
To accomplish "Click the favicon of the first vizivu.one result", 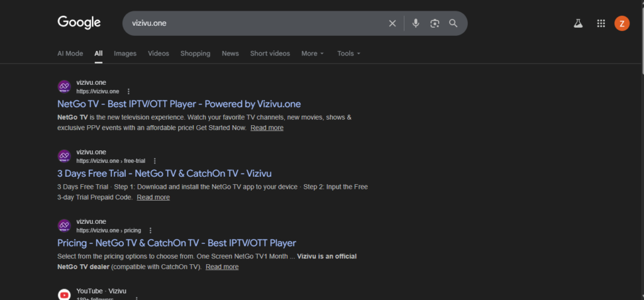I will click(64, 87).
